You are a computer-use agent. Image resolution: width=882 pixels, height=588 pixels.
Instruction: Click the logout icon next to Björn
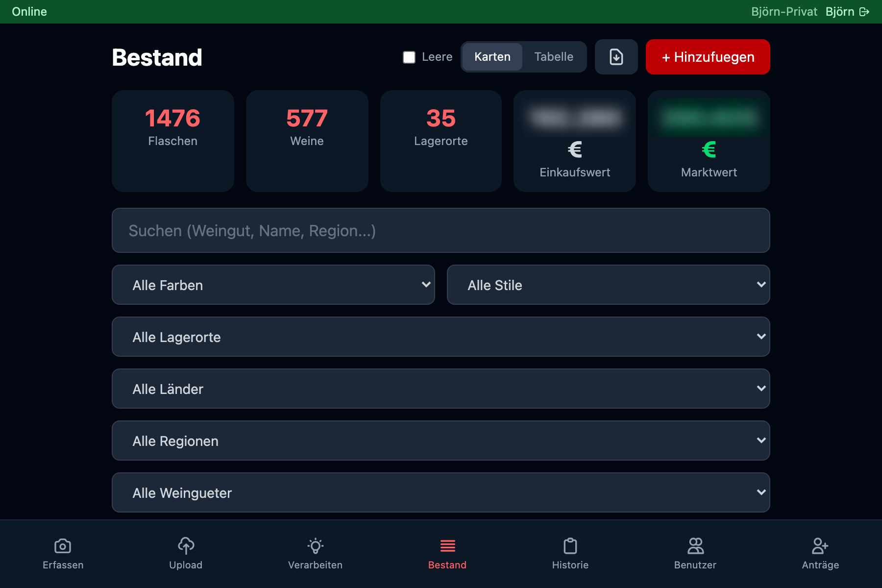coord(864,12)
